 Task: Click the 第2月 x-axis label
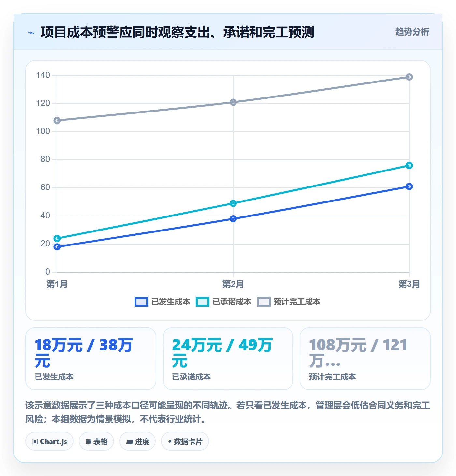(233, 284)
